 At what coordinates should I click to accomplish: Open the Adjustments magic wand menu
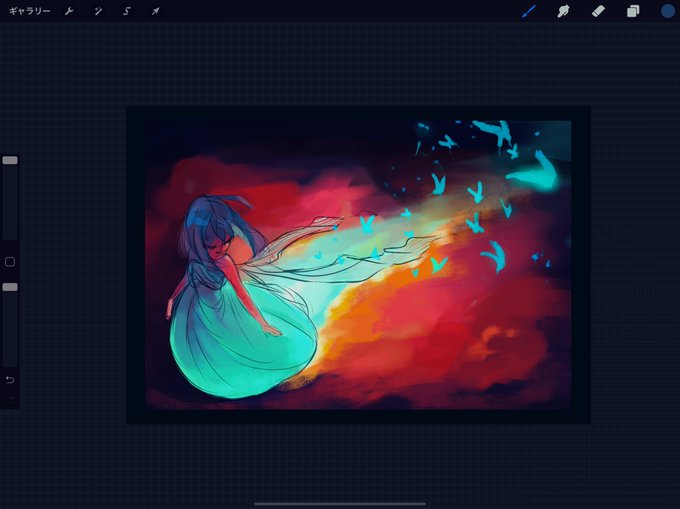(98, 11)
